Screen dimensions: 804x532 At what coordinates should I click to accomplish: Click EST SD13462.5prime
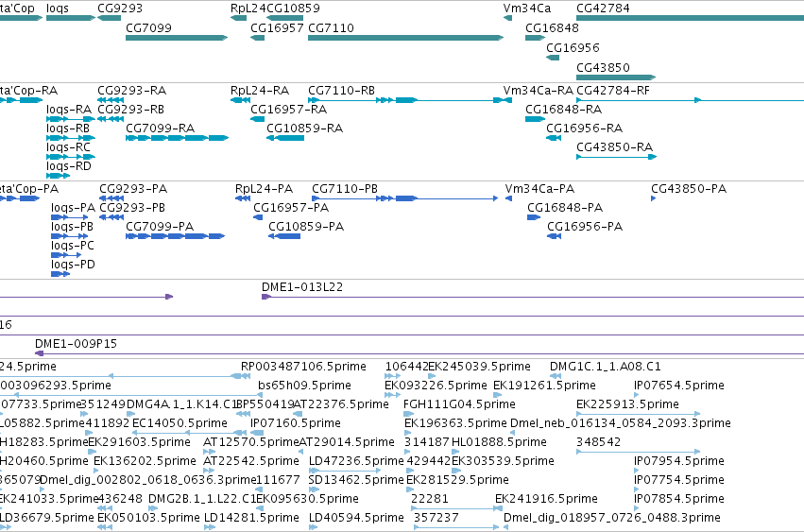click(x=356, y=480)
